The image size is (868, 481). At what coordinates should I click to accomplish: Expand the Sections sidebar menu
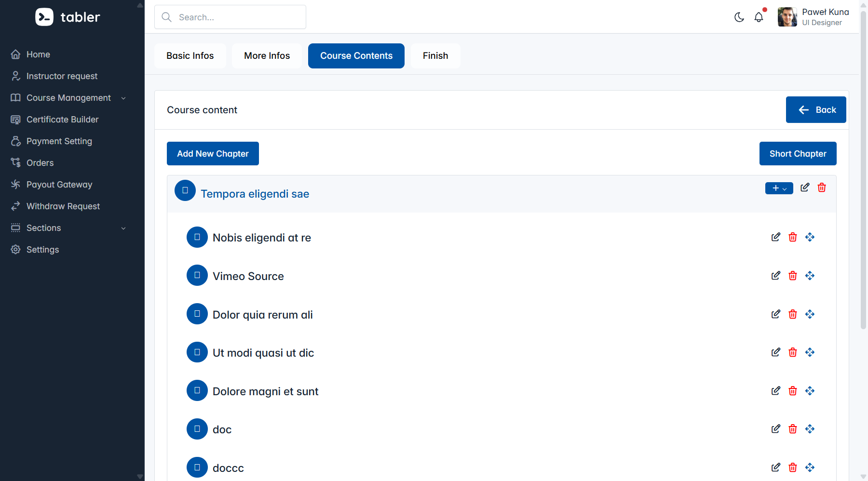[68, 228]
